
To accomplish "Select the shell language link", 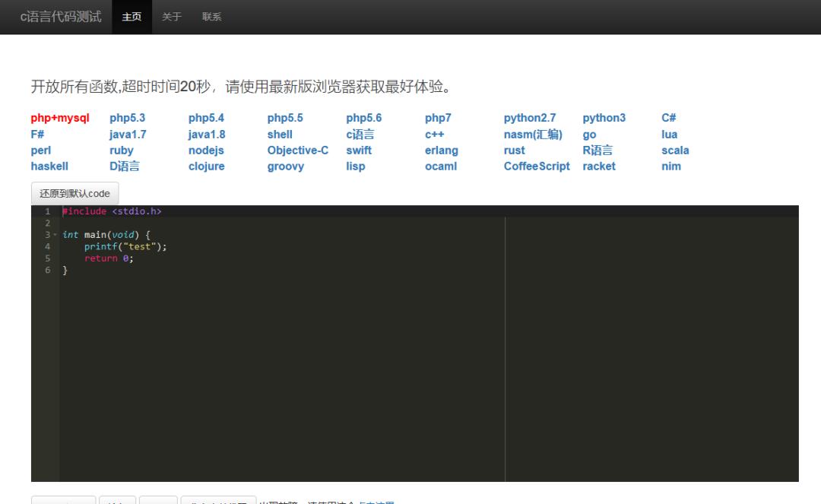I will click(280, 135).
